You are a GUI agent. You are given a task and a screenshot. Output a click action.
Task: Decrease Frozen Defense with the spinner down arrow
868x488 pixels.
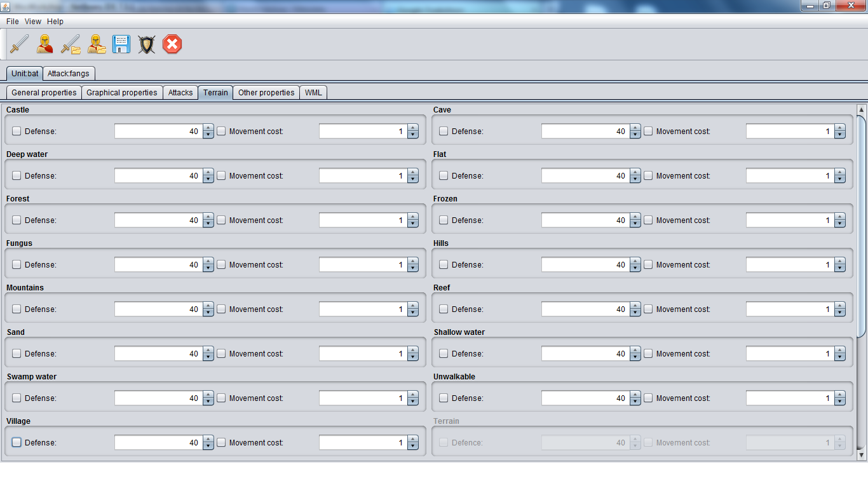tap(635, 224)
